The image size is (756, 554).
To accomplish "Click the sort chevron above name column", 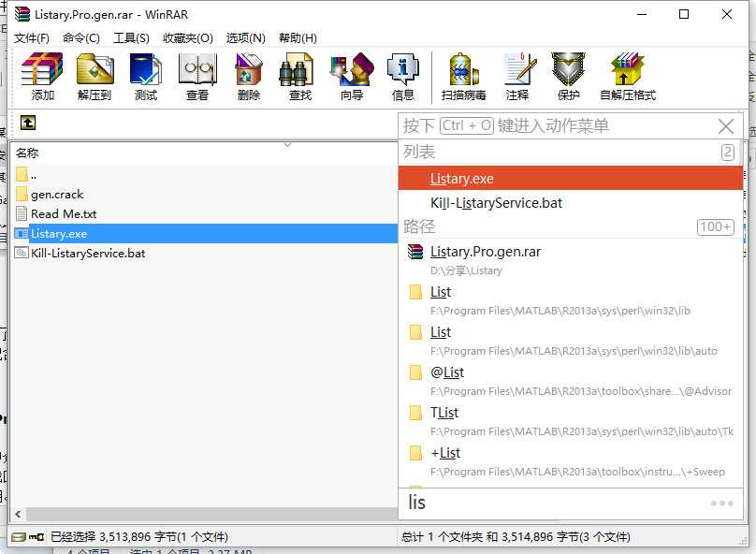I will (x=288, y=145).
